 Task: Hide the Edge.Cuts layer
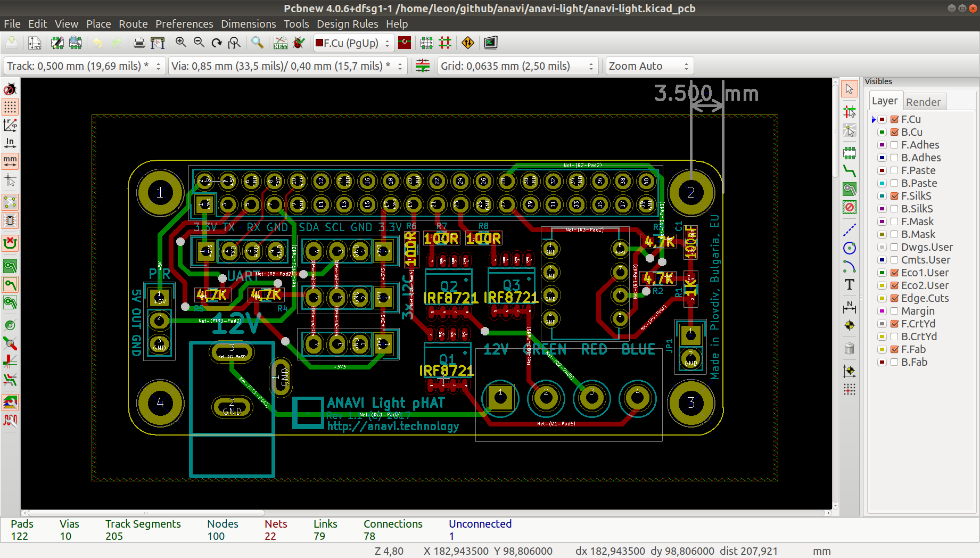[x=894, y=298]
